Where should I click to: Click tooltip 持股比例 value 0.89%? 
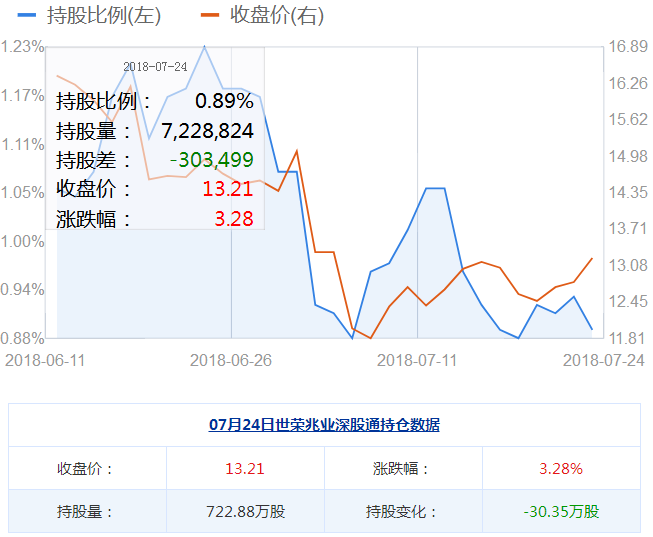tap(224, 101)
